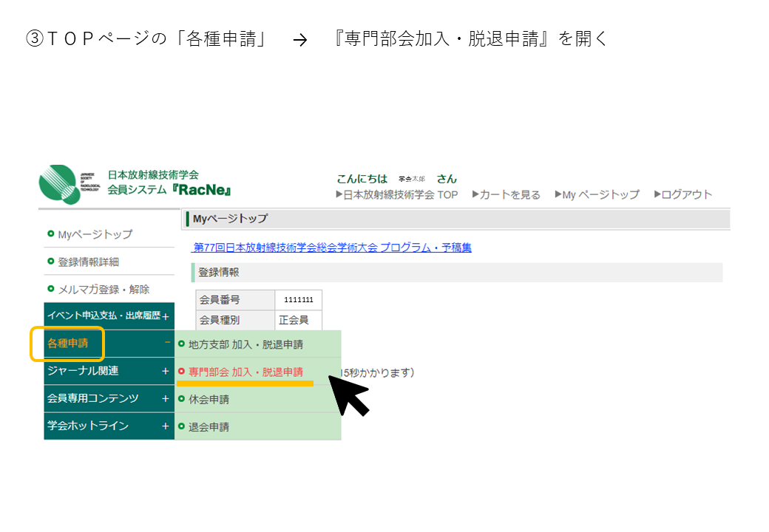The width and height of the screenshot is (769, 532).
Task: Click the green bullet beside メルマガ登録・解除
Action: [50, 289]
